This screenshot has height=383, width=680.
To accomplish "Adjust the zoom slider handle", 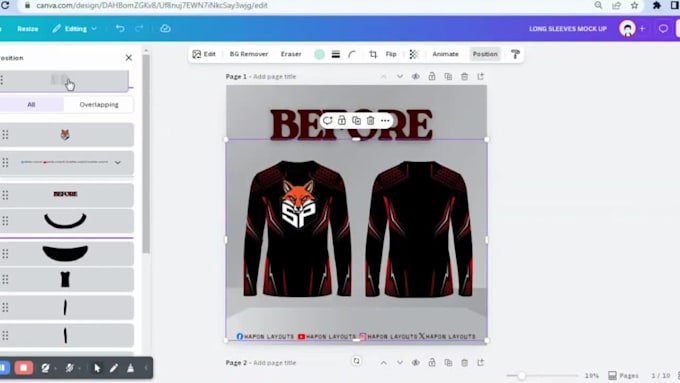I will pos(521,376).
